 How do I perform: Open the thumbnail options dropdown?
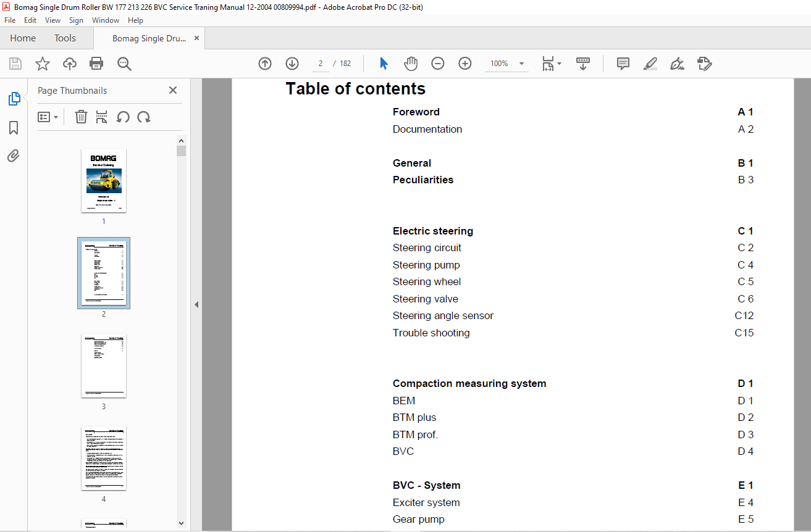click(48, 117)
